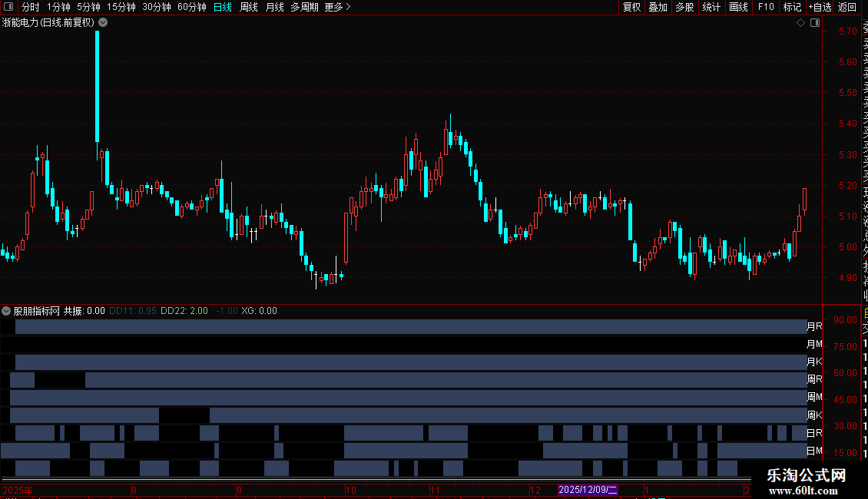Click the 周R row label
Image resolution: width=868 pixels, height=499 pixels.
point(814,379)
